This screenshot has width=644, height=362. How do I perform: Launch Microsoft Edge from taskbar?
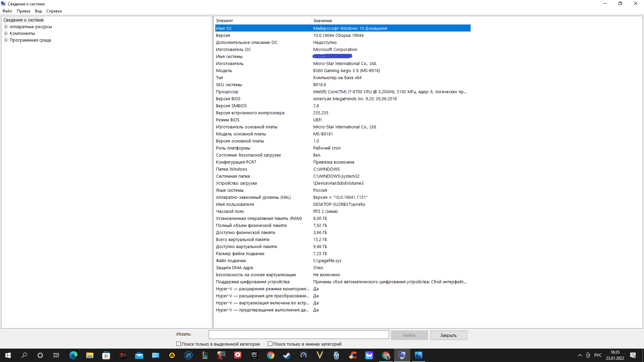pyautogui.click(x=73, y=355)
